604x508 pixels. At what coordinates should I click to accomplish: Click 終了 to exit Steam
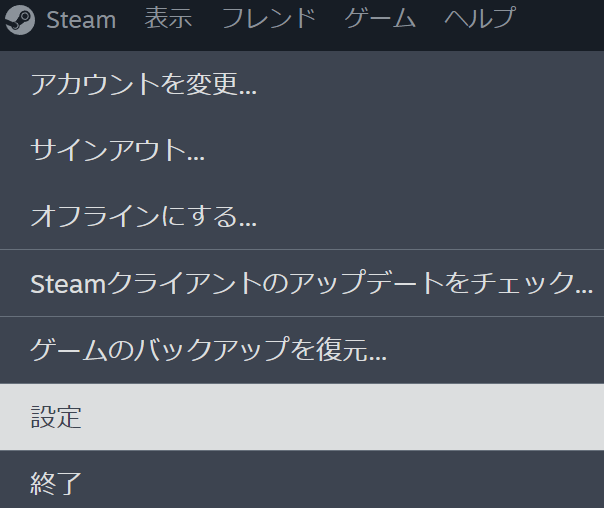(x=56, y=484)
